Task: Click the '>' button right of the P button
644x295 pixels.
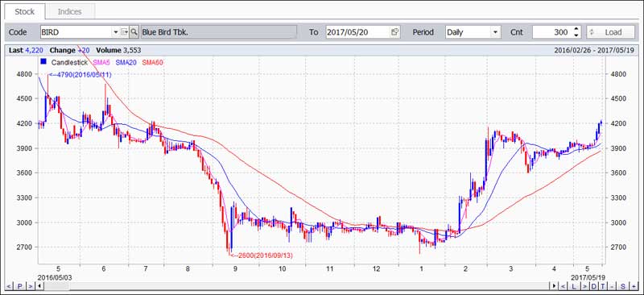Action: pos(31,286)
